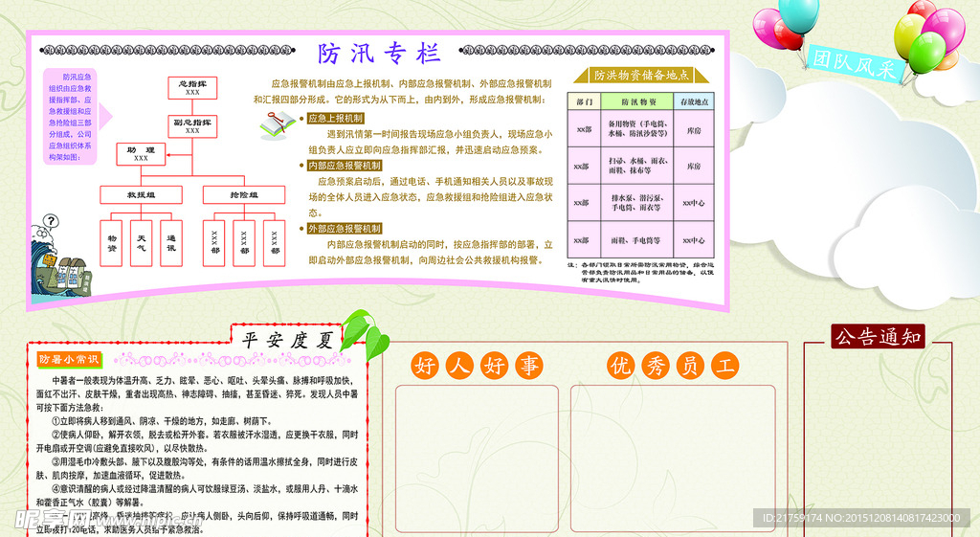
Task: Click the pink 防汛应急组织 intro box
Action: pyautogui.click(x=70, y=116)
